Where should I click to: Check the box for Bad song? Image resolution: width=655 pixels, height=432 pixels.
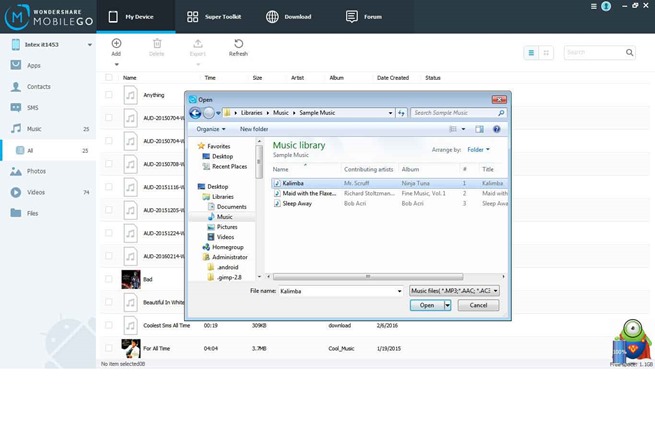click(x=109, y=279)
